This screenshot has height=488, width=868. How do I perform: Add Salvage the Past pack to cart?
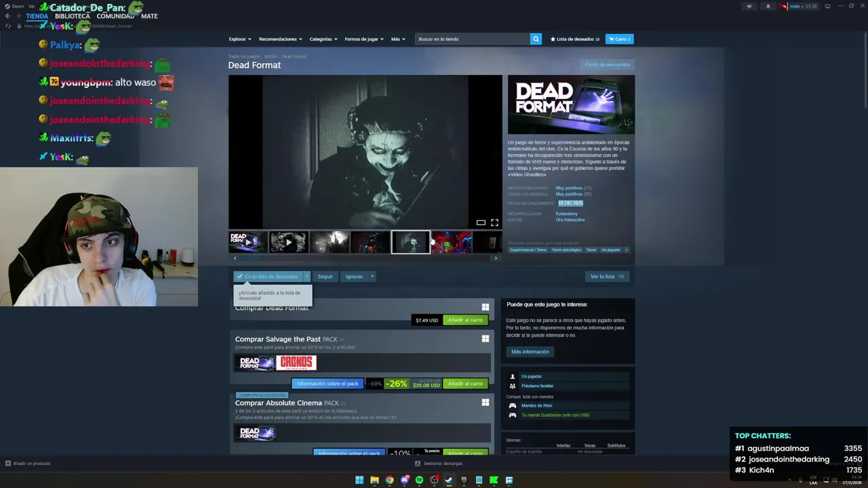pos(465,384)
